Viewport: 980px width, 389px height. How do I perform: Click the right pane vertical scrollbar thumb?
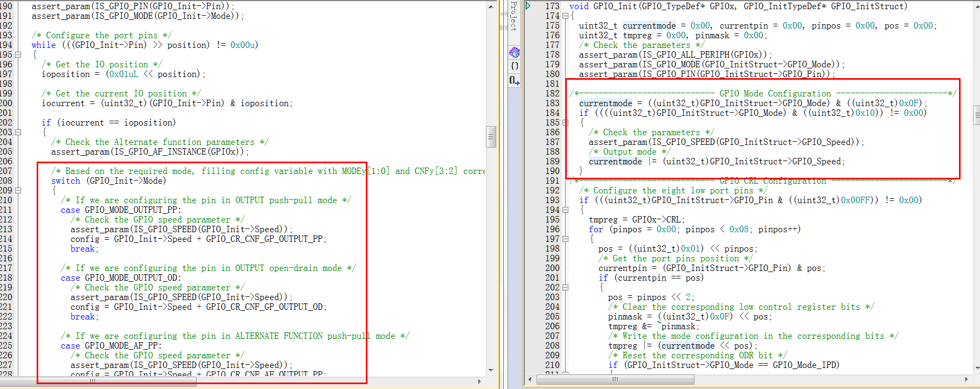[x=977, y=115]
